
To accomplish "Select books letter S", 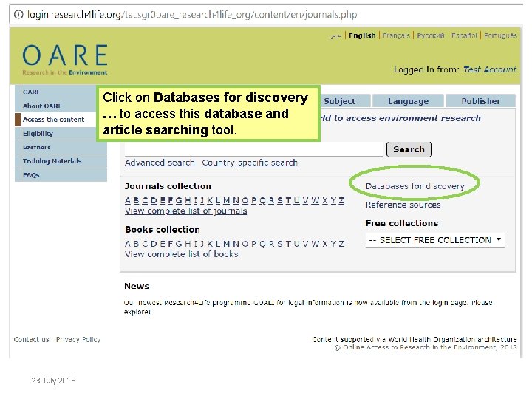I will [x=280, y=244].
